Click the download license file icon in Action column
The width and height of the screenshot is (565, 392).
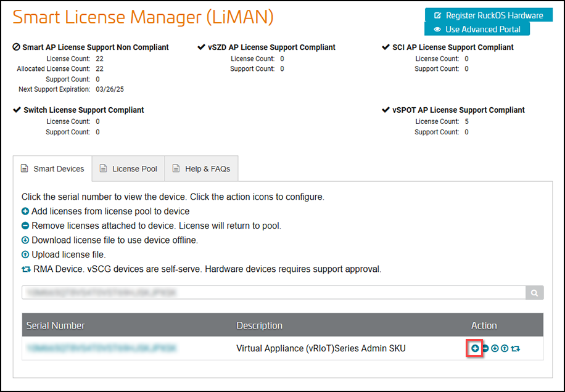(x=495, y=348)
